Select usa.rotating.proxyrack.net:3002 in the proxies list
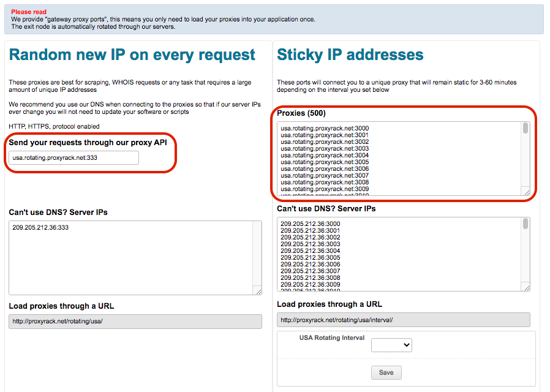Image resolution: width=550 pixels, height=392 pixels. (x=325, y=141)
